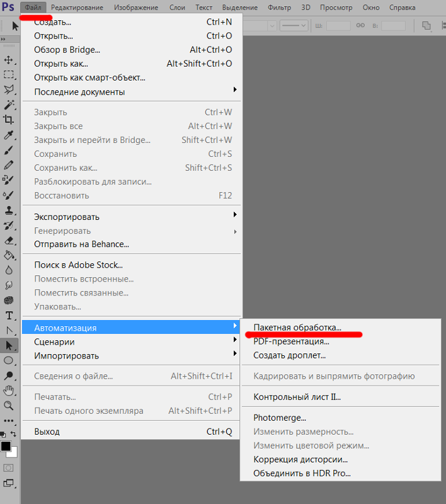Open the Редактирование menu

pos(77,8)
